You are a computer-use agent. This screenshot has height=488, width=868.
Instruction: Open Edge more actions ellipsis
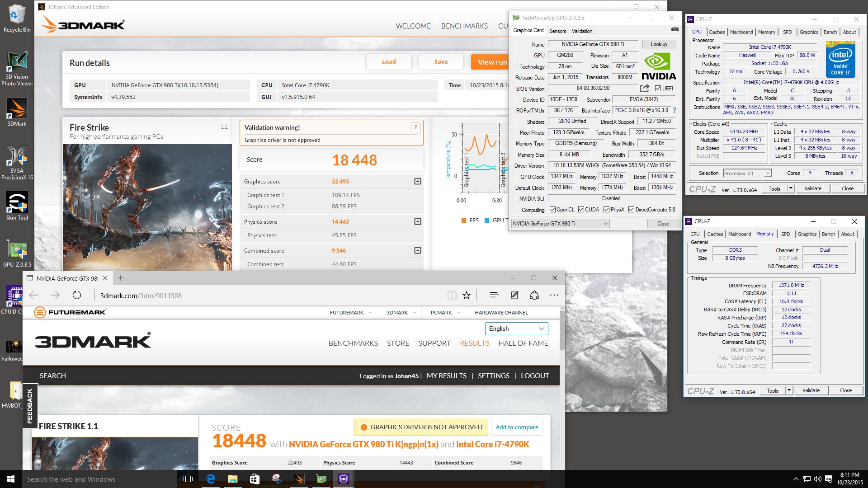click(x=554, y=295)
